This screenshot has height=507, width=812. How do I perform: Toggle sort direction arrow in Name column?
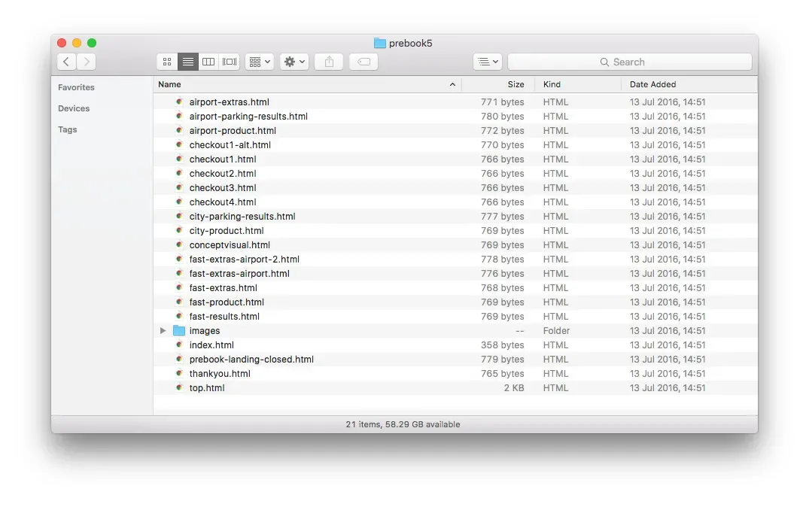pyautogui.click(x=452, y=84)
